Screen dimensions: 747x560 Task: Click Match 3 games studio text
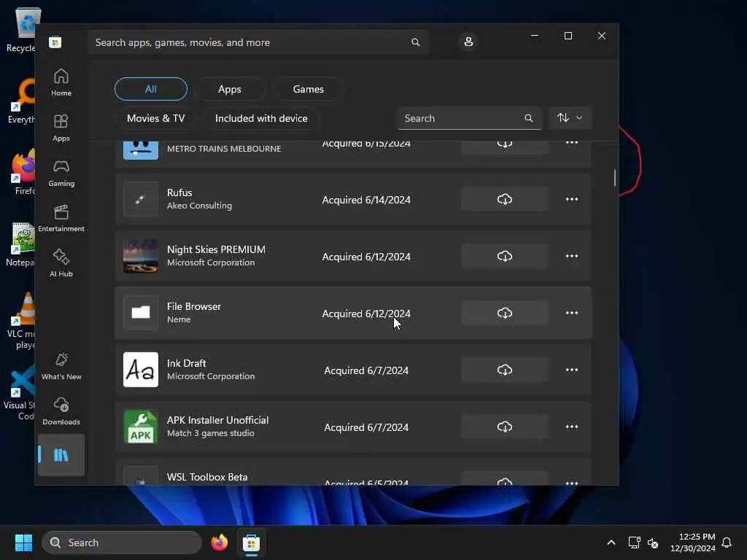211,433
